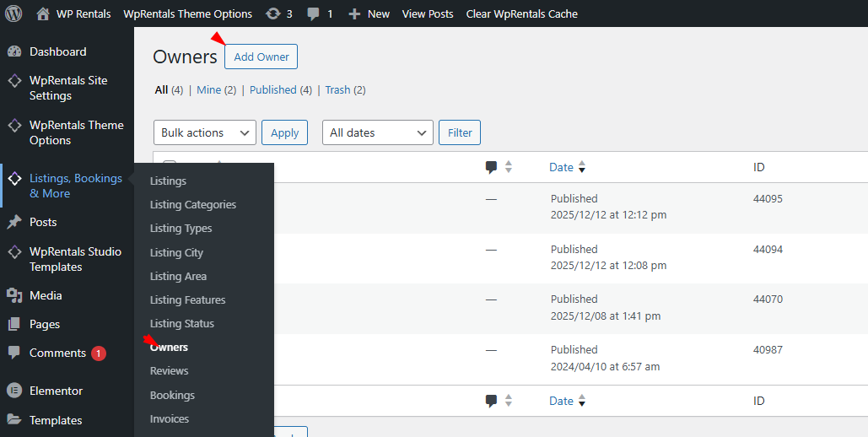Click the Posts pushpin icon

point(14,222)
